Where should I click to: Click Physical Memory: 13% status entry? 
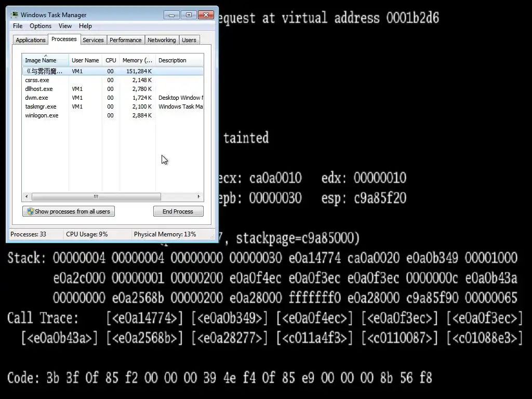pos(165,234)
